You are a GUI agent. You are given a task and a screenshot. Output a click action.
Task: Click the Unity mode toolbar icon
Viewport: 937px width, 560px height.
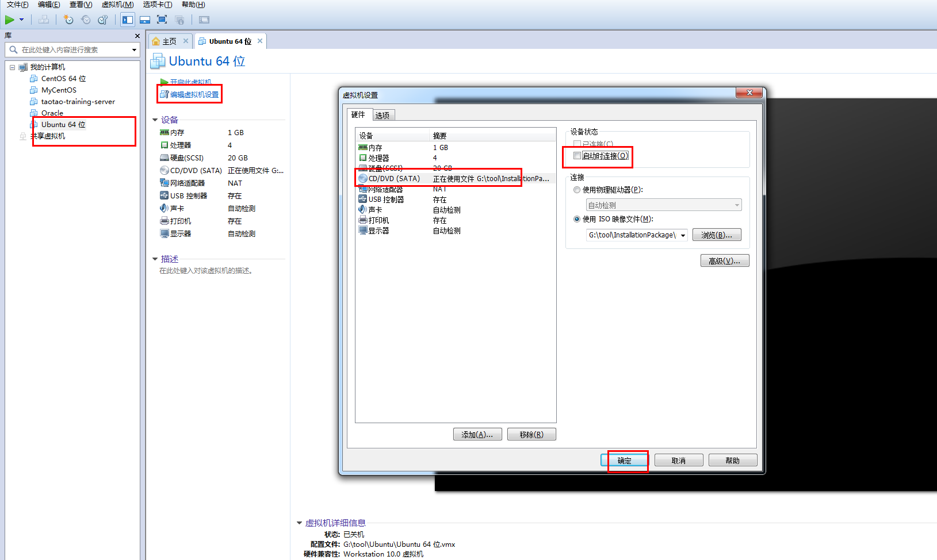tap(180, 20)
